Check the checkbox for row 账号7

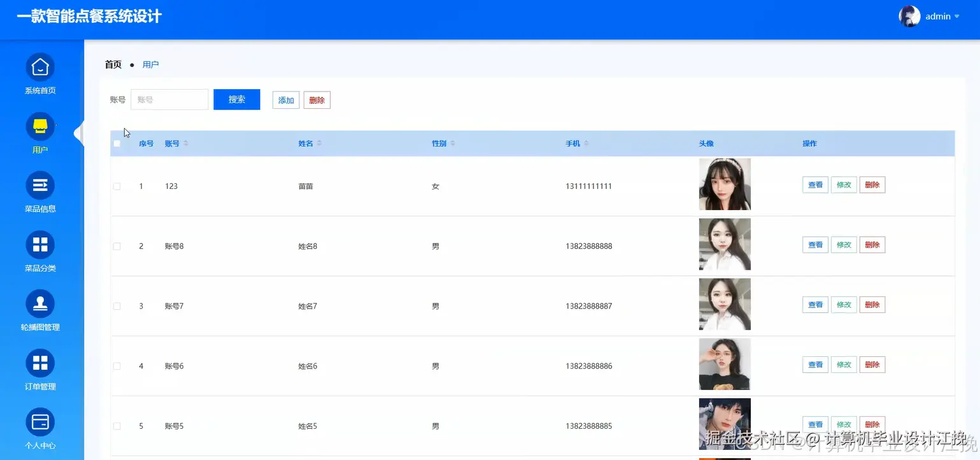[117, 306]
